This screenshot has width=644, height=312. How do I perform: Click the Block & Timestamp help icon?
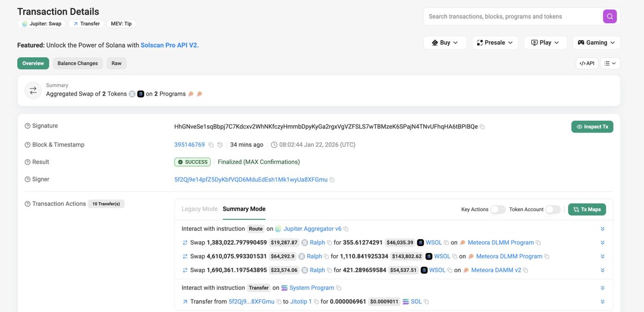(27, 145)
